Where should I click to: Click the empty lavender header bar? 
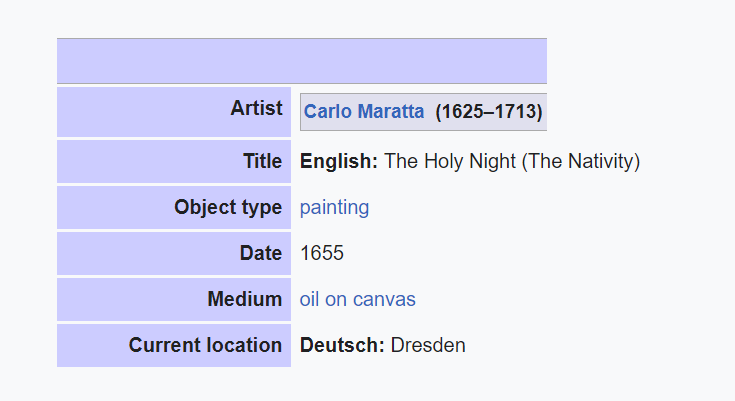(x=302, y=61)
